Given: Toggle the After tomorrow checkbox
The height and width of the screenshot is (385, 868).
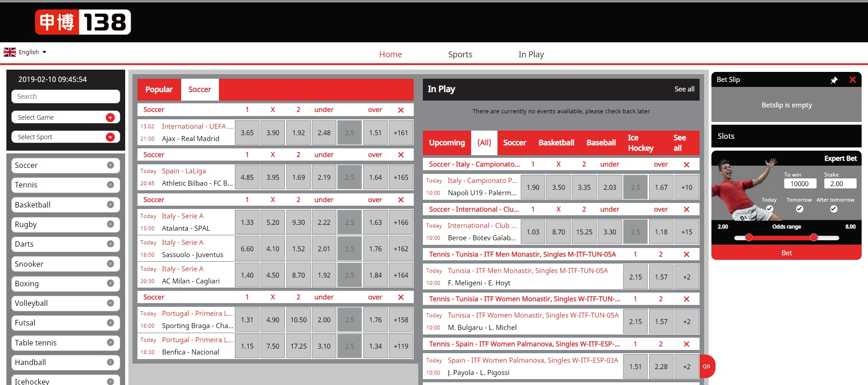Looking at the screenshot, I should tap(833, 209).
